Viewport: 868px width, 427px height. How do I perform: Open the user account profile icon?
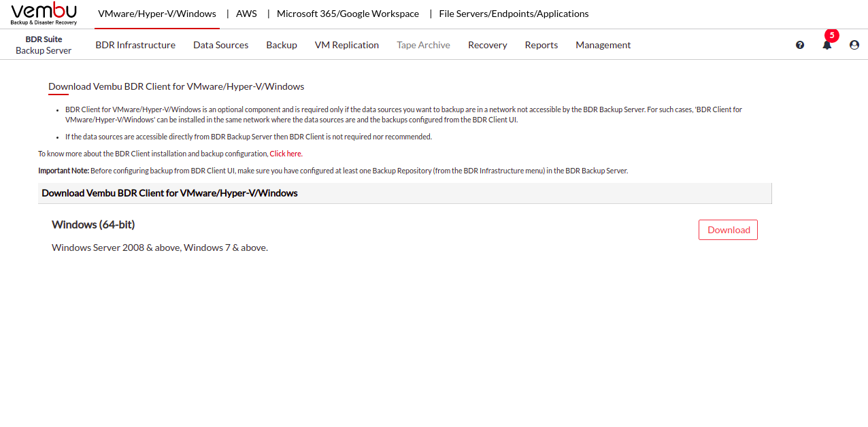(x=854, y=45)
